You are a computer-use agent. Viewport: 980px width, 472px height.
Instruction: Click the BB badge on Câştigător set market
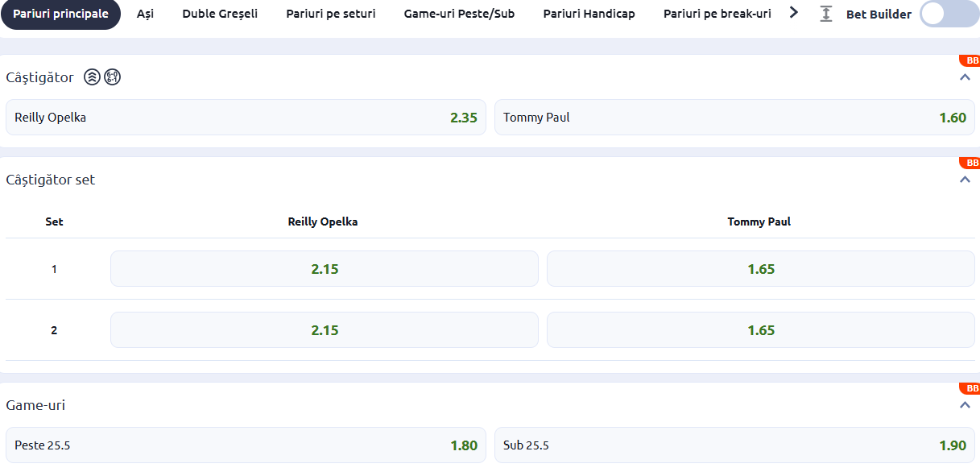click(971, 162)
